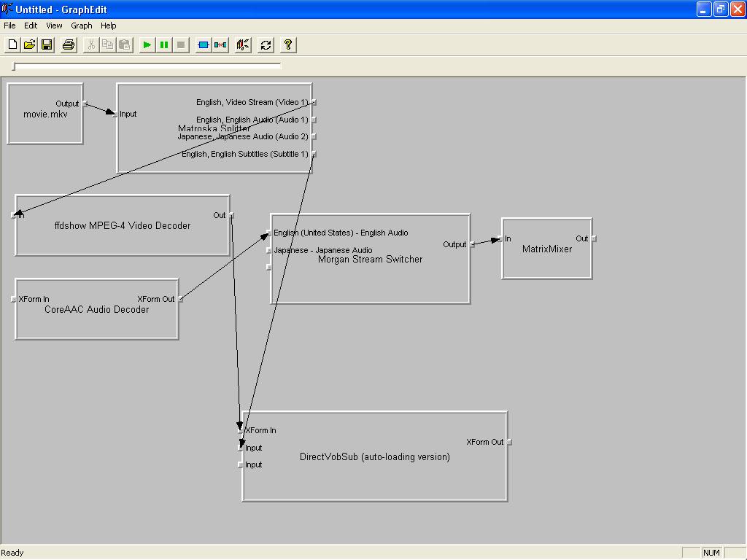Click the Output pin of Morgan Stream Switcher
This screenshot has width=747, height=560.
472,244
